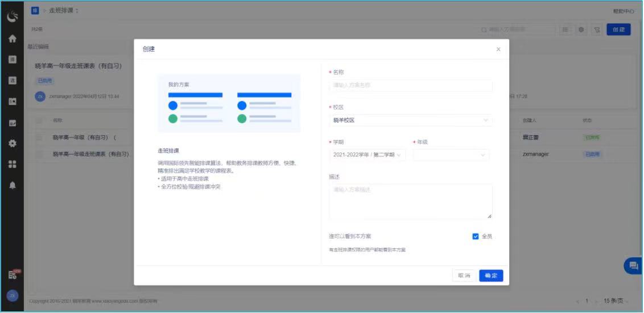The width and height of the screenshot is (644, 313).
Task: Click the 确定 confirm button
Action: [491, 276]
